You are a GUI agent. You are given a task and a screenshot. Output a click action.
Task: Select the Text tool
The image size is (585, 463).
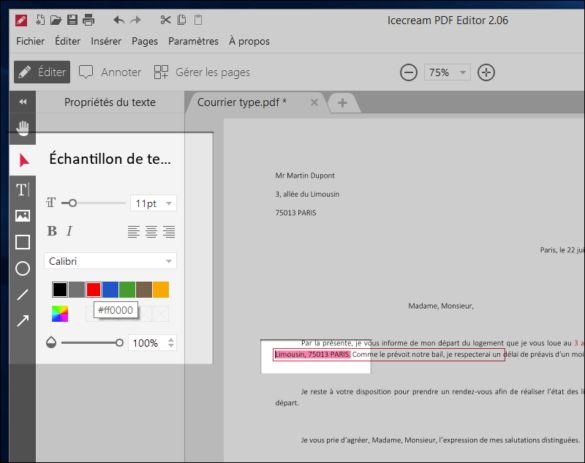[22, 190]
